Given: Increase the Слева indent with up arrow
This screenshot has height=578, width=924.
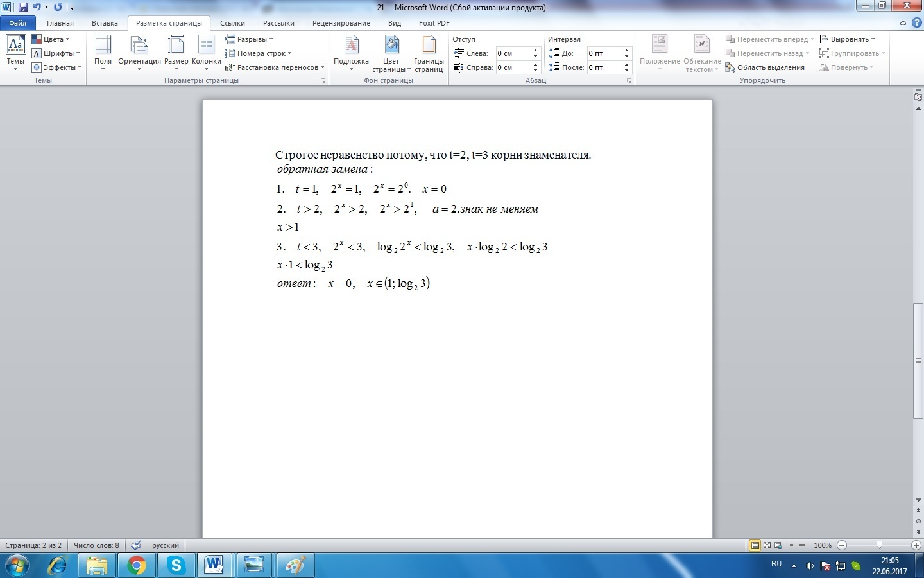Looking at the screenshot, I should click(535, 50).
